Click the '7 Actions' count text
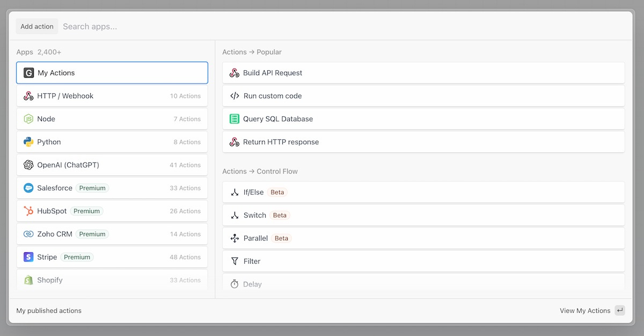Viewport: 644px width, 336px height. pos(187,119)
